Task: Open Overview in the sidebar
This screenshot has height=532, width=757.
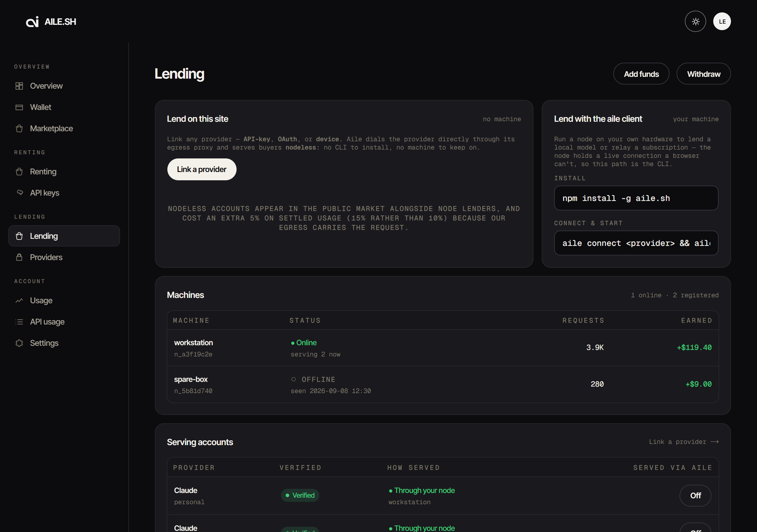Action: pos(64,86)
